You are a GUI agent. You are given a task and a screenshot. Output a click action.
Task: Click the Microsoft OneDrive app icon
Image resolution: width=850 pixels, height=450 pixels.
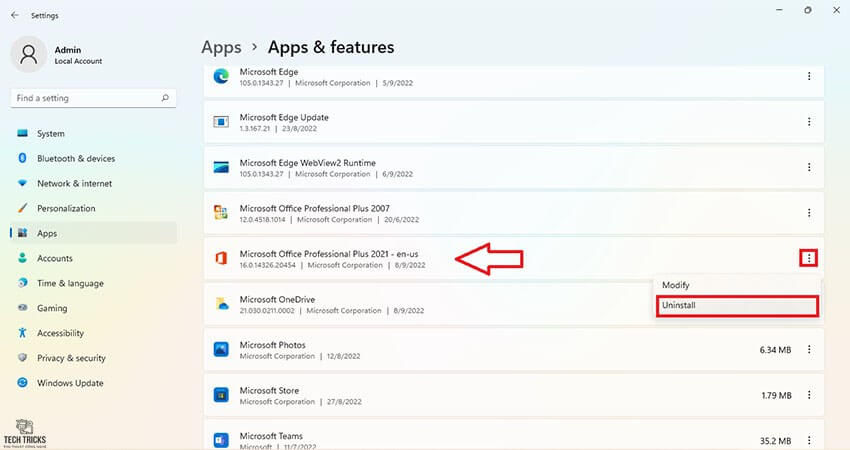click(x=222, y=304)
